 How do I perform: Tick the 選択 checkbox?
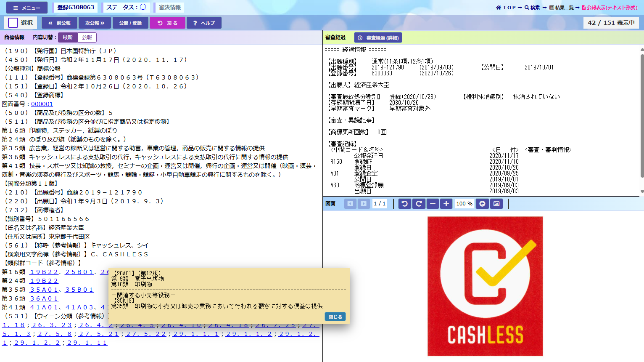(13, 23)
